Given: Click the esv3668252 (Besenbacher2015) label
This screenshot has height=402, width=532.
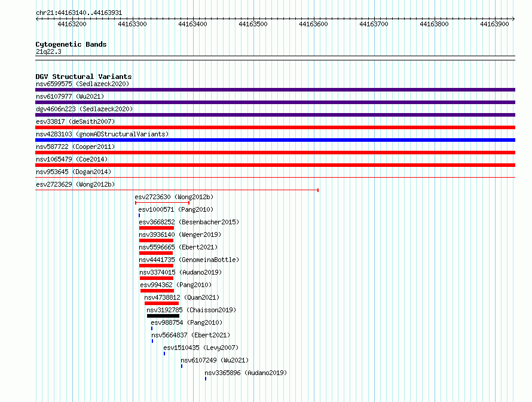Looking at the screenshot, I should pyautogui.click(x=189, y=222).
